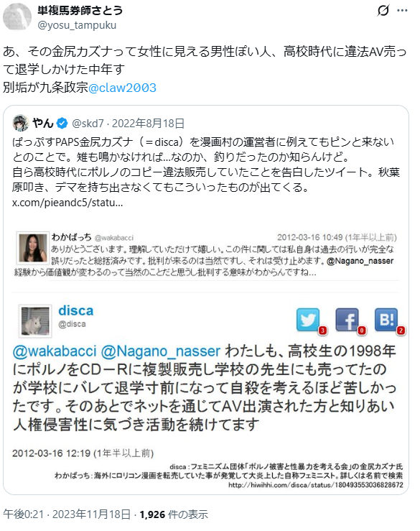
Task: Click the quoted author's やん avatar
Action: (x=21, y=123)
